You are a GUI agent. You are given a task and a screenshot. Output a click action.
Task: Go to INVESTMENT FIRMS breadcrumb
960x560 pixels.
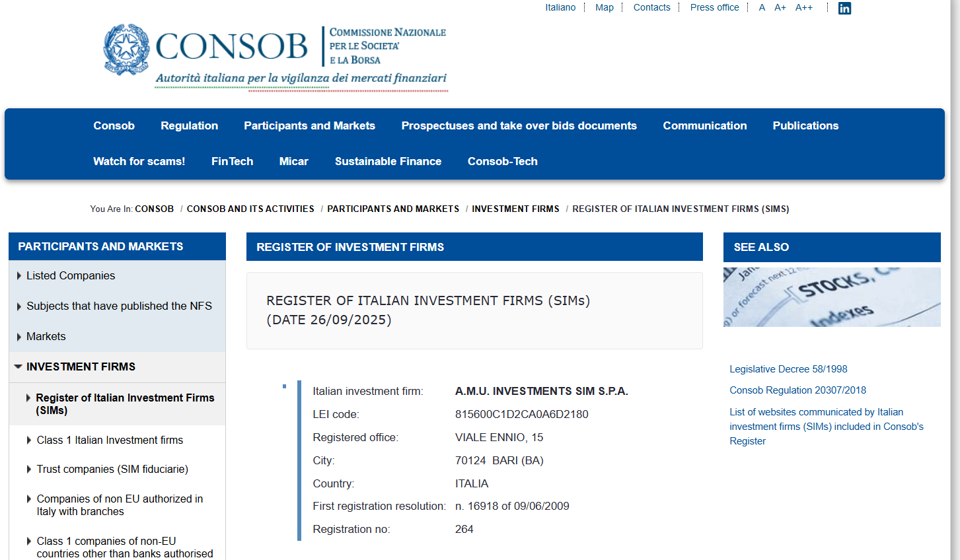pyautogui.click(x=515, y=209)
